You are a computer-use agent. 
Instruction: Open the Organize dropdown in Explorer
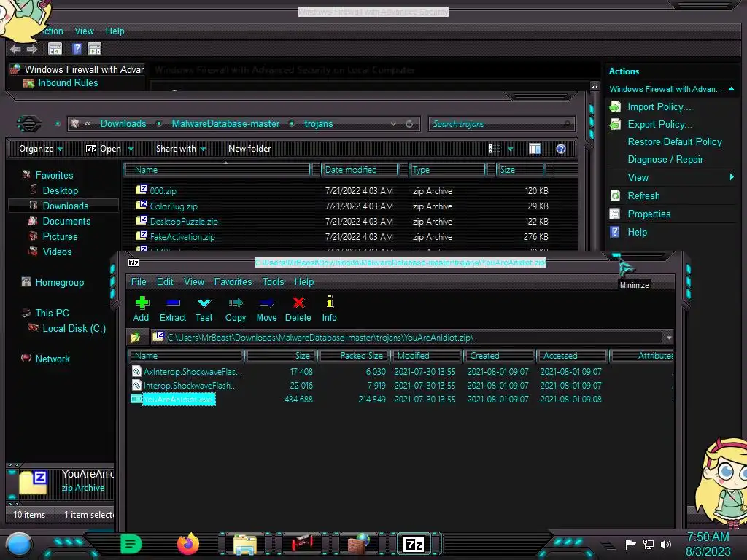[41, 149]
